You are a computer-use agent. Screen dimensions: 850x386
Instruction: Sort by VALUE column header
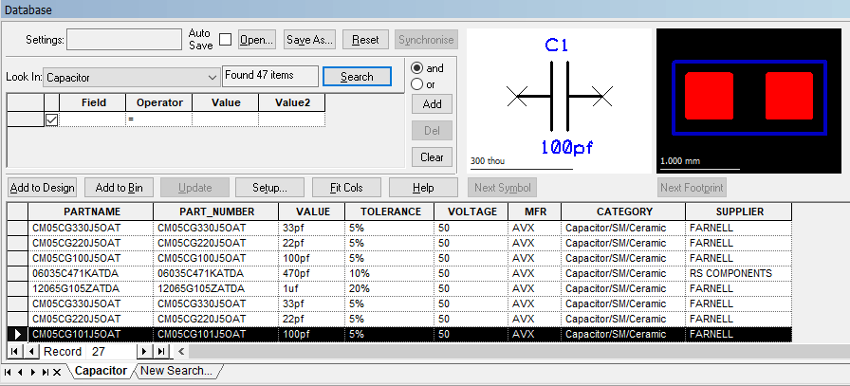(312, 211)
